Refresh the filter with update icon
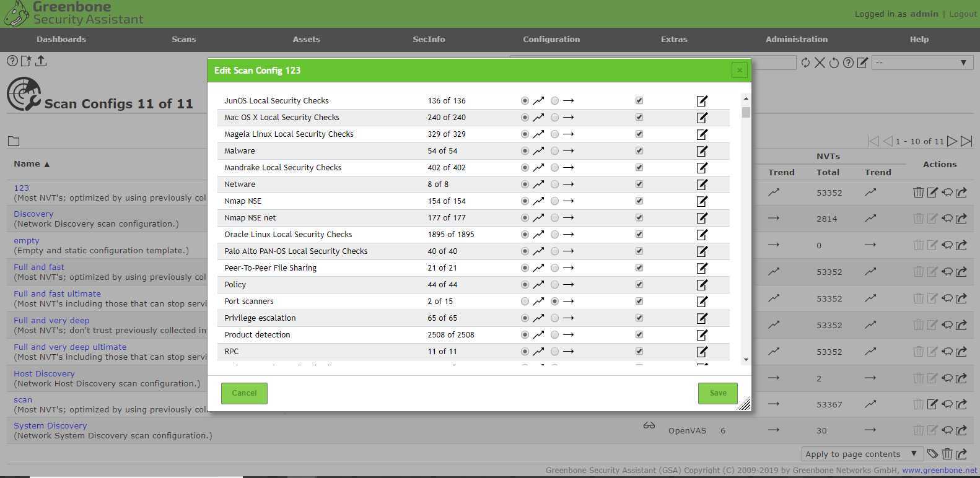This screenshot has height=478, width=980. click(805, 63)
